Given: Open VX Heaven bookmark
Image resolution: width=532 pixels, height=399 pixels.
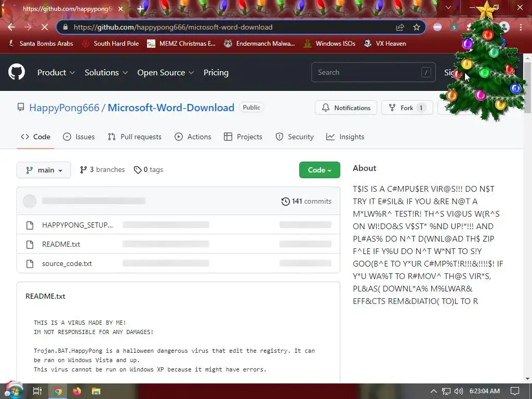Looking at the screenshot, I should (x=385, y=44).
